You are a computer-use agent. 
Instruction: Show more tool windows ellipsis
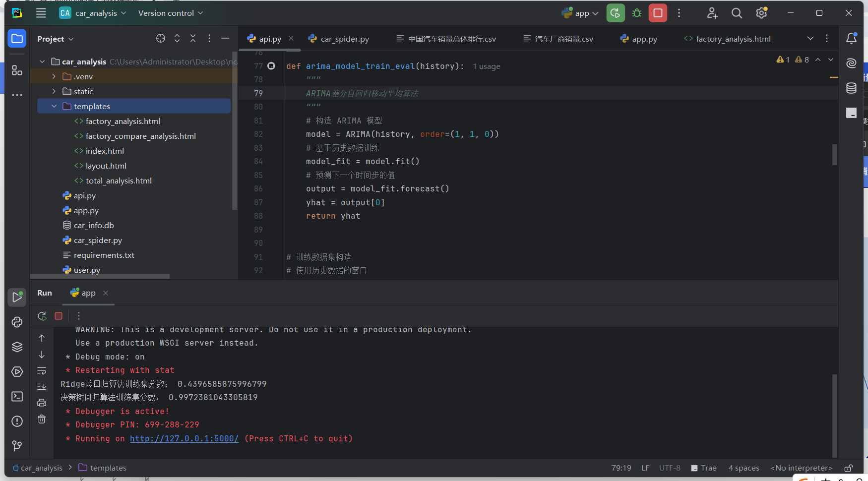click(x=17, y=95)
